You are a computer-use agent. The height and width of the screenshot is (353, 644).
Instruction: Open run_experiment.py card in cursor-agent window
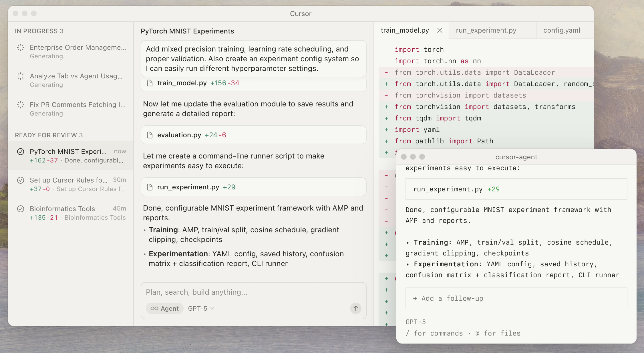(x=516, y=189)
